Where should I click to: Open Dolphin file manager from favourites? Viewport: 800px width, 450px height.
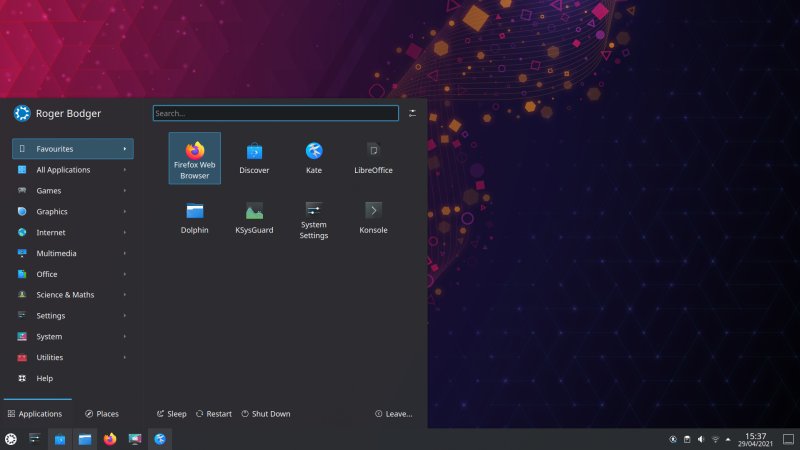pyautogui.click(x=194, y=218)
